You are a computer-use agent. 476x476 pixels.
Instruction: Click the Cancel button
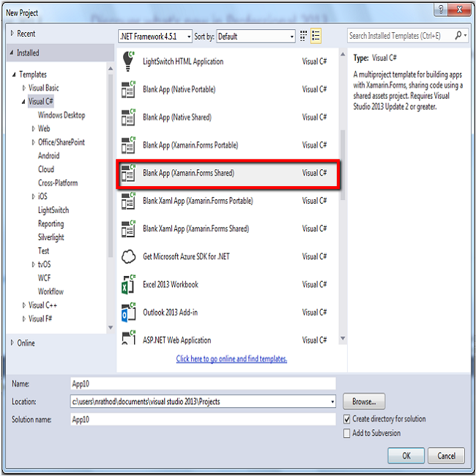(446, 455)
